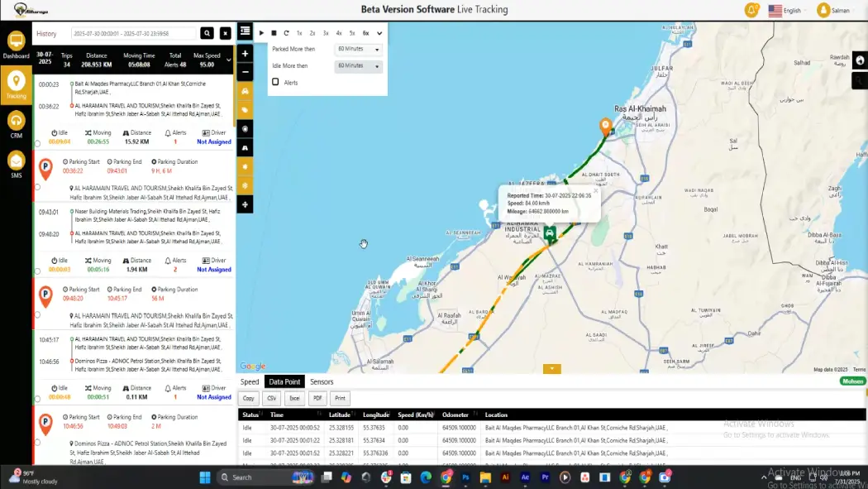The image size is (868, 489).
Task: Export data as PDF
Action: pos(317,398)
